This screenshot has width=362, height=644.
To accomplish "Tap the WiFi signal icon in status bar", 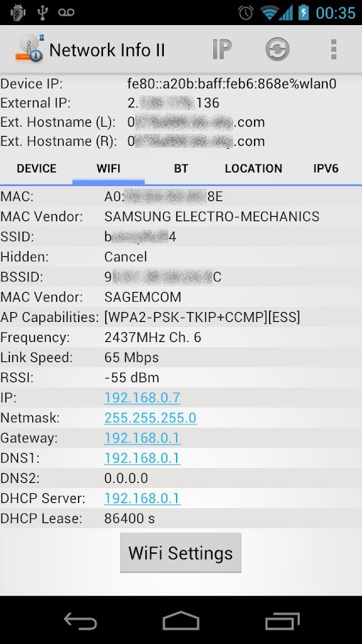I will (x=270, y=12).
